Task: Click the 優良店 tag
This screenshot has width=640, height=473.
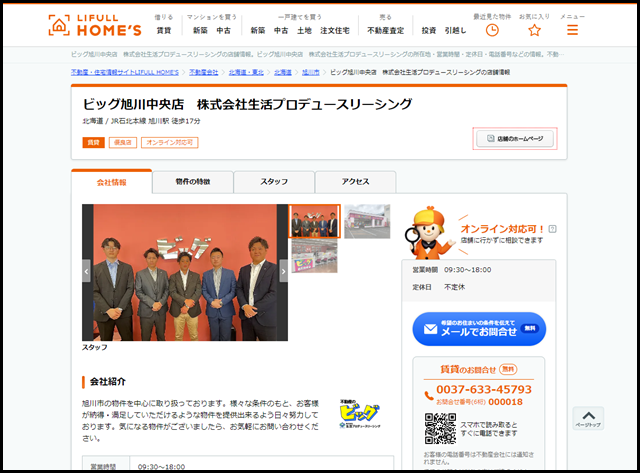Action: click(123, 142)
